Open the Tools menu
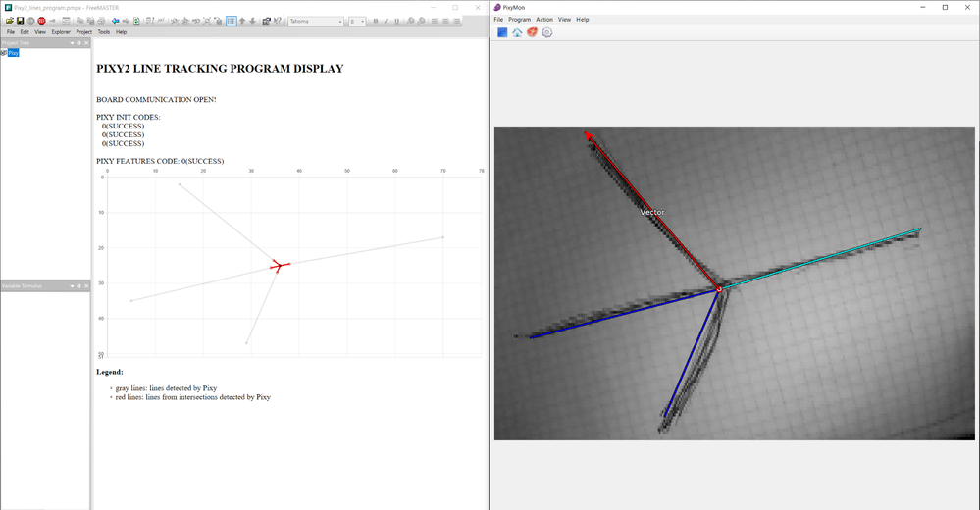Image resolution: width=980 pixels, height=510 pixels. 104,31
